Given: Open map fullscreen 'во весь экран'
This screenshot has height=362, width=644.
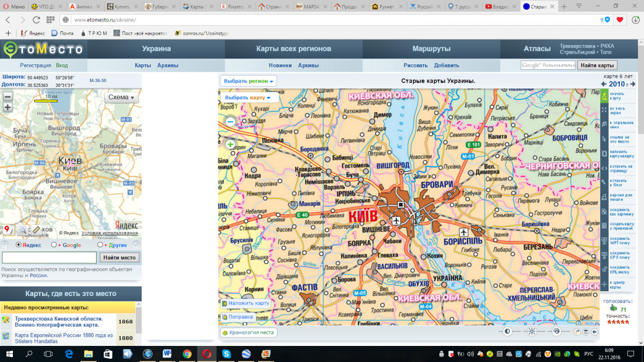Looking at the screenshot, I should coord(604,110).
